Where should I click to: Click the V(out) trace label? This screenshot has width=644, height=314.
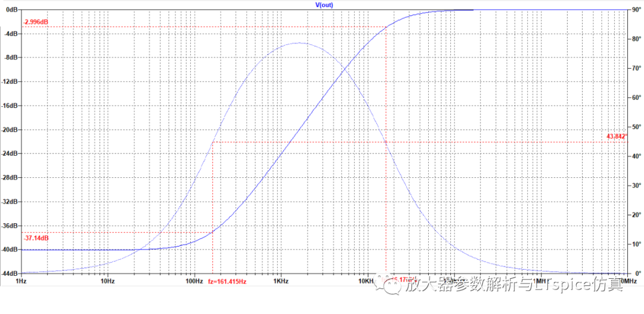click(x=324, y=5)
